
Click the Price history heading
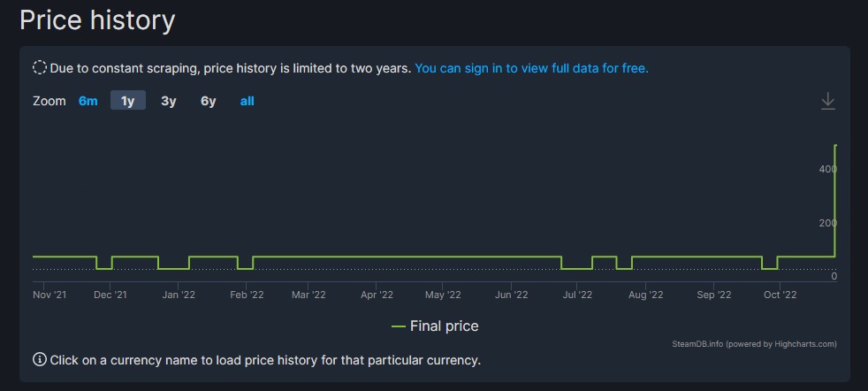(x=97, y=19)
